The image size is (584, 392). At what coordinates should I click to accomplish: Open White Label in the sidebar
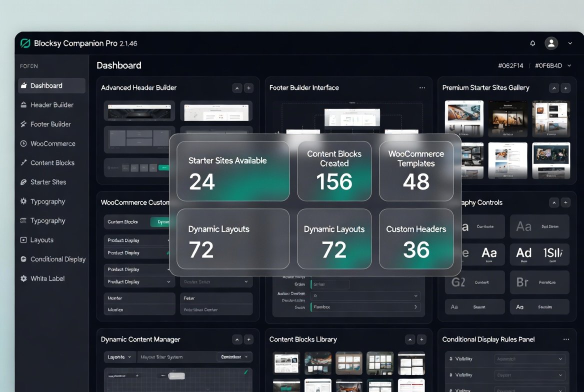pyautogui.click(x=52, y=278)
